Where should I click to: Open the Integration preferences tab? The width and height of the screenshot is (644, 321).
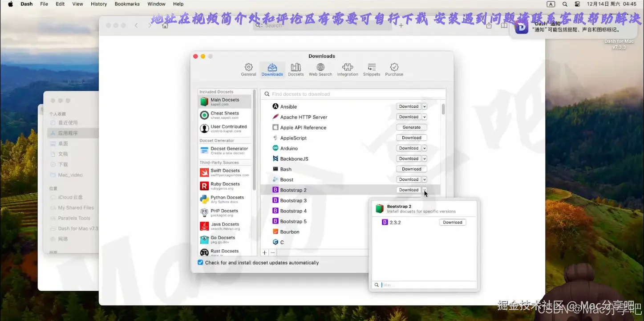[x=348, y=69]
